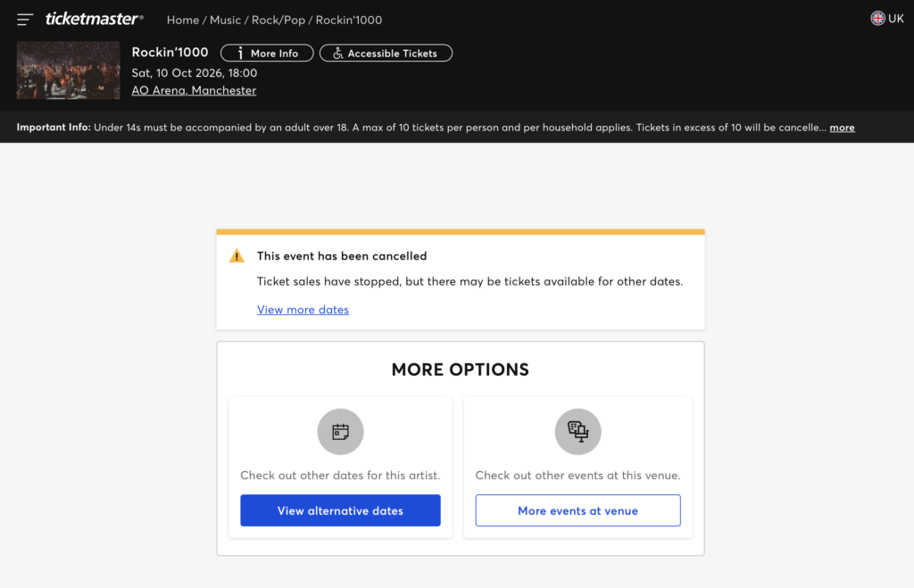Click the yellow warning triangle icon
The height and width of the screenshot is (588, 914).
tap(237, 256)
